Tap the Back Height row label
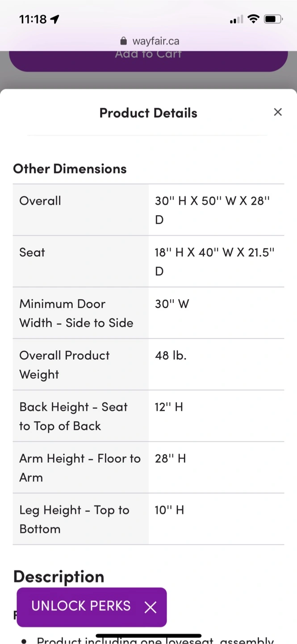This screenshot has width=297, height=644. pyautogui.click(x=80, y=416)
